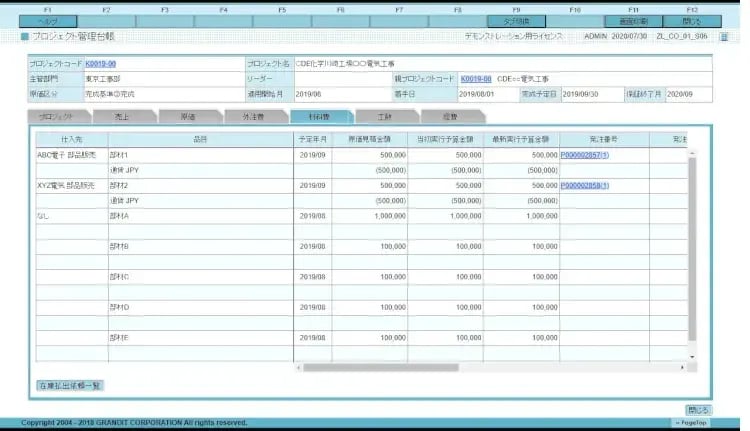Select the 原価 tab
The width and height of the screenshot is (750, 431).
click(x=188, y=117)
